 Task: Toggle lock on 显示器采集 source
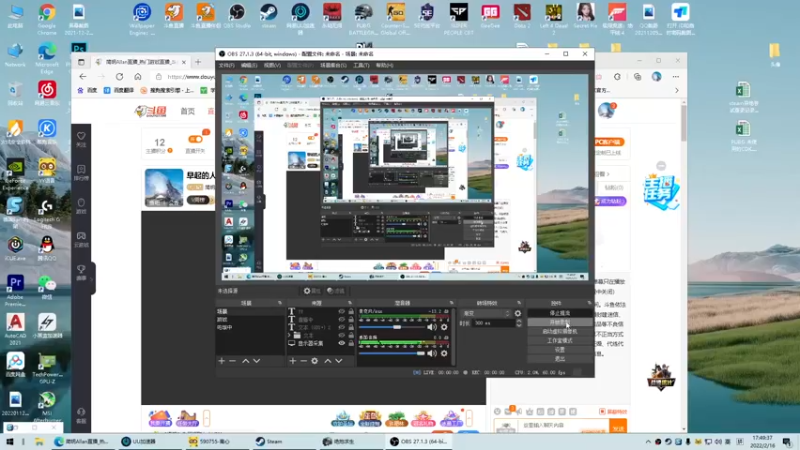click(x=351, y=343)
